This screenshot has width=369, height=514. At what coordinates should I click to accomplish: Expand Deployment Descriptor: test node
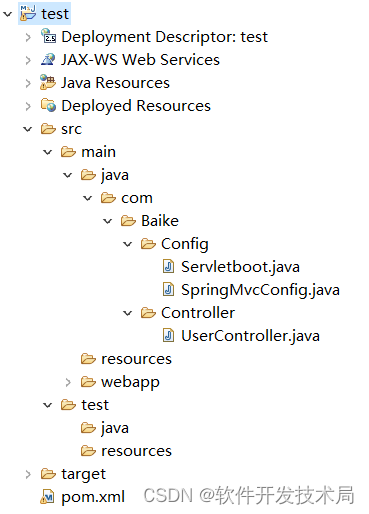click(28, 37)
